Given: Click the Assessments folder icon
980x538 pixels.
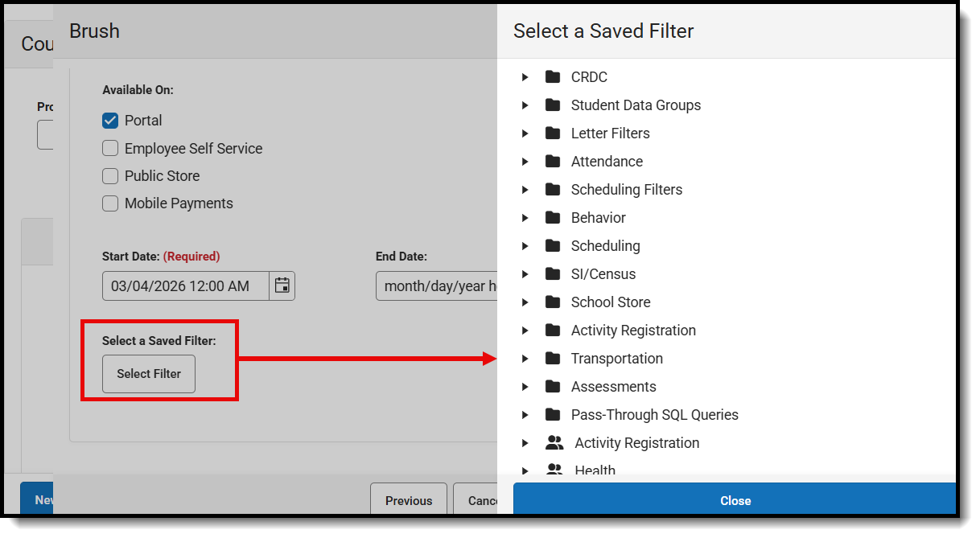Looking at the screenshot, I should 553,386.
